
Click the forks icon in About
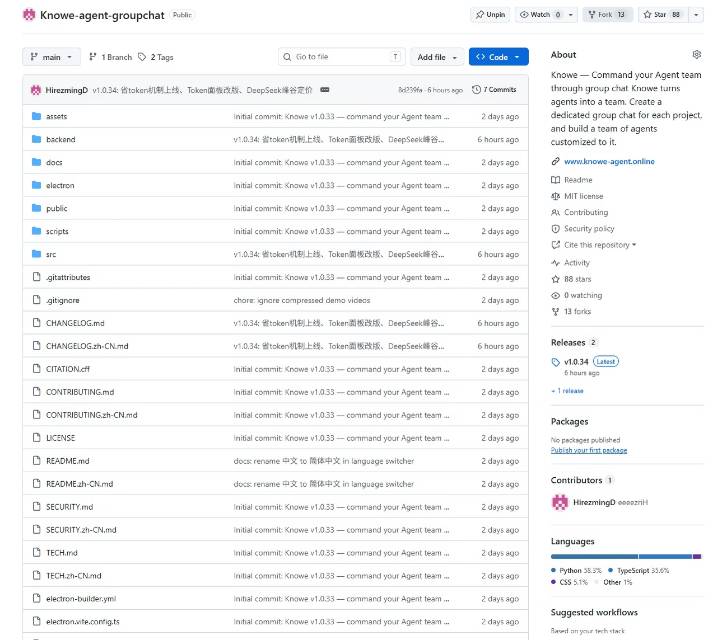click(x=555, y=312)
